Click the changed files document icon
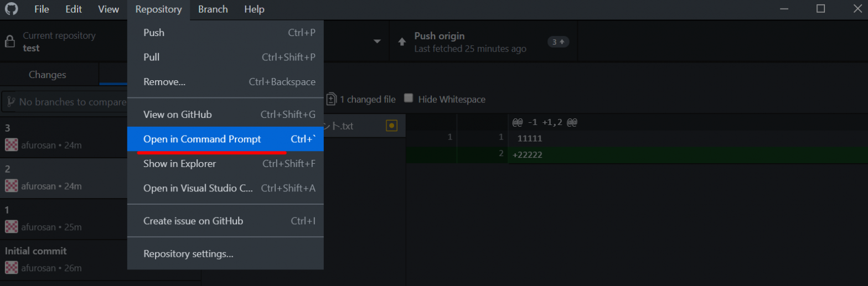 click(x=331, y=100)
